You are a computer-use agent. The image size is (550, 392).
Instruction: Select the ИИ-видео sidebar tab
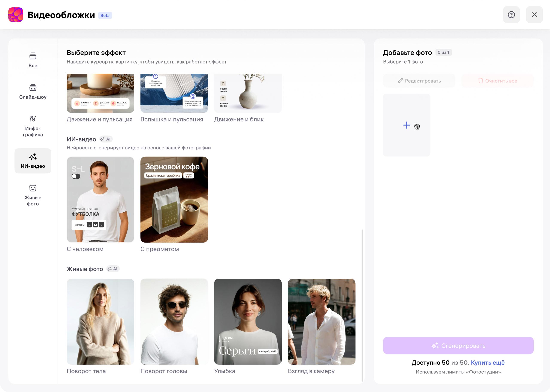click(33, 161)
